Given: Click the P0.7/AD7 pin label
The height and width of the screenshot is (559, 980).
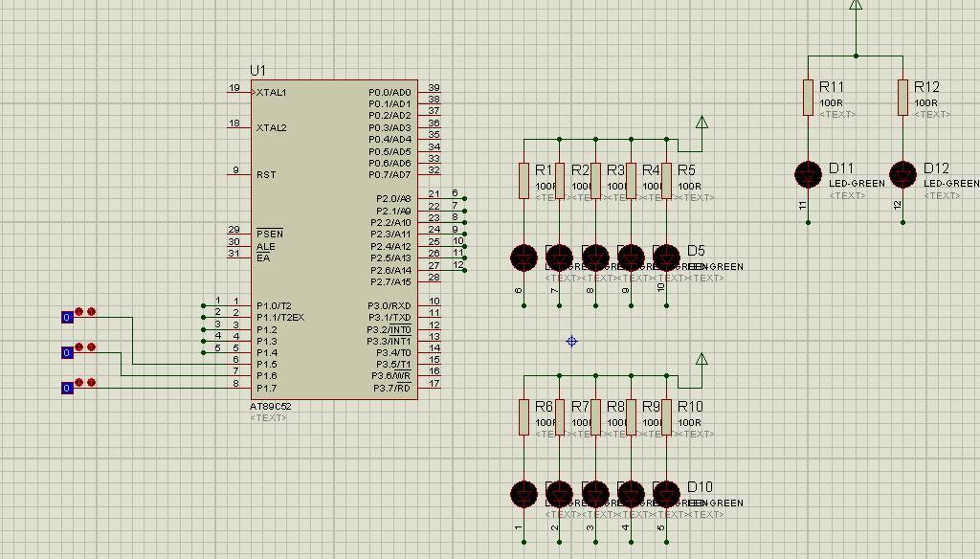Looking at the screenshot, I should (390, 174).
